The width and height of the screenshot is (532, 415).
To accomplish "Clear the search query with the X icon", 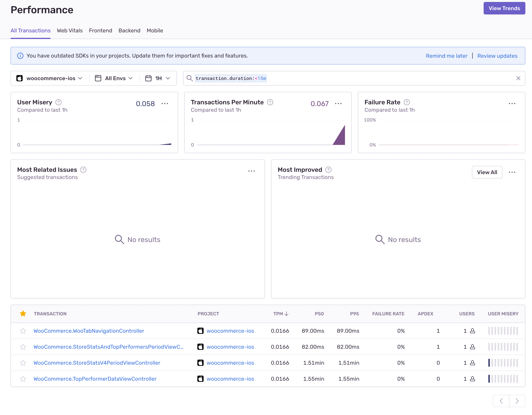I will 518,78.
